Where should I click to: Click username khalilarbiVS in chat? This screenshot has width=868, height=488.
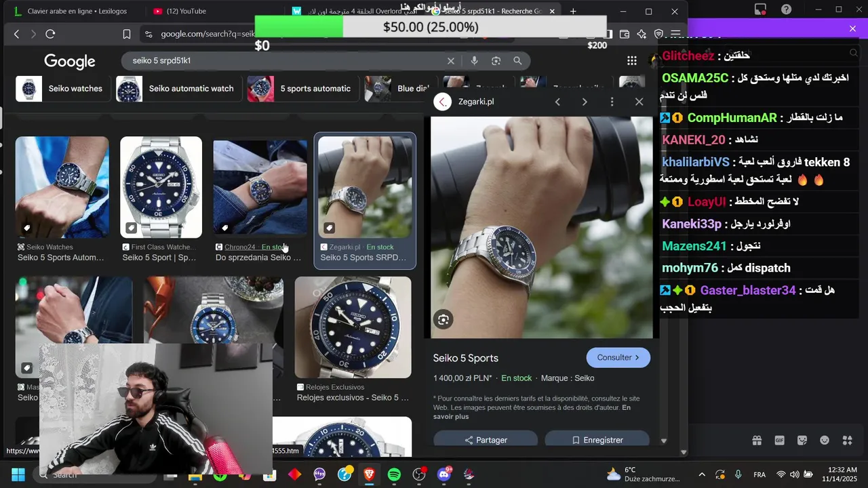coord(696,162)
